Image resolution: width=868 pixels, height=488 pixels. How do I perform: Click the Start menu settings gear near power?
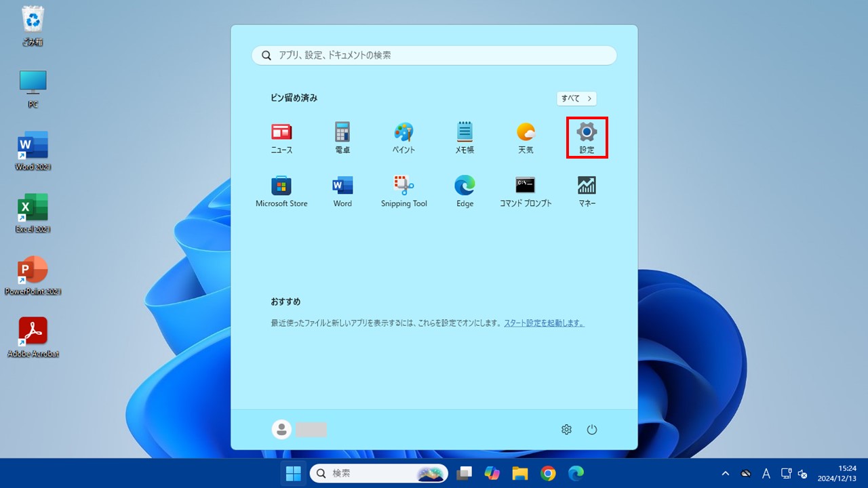pos(566,430)
